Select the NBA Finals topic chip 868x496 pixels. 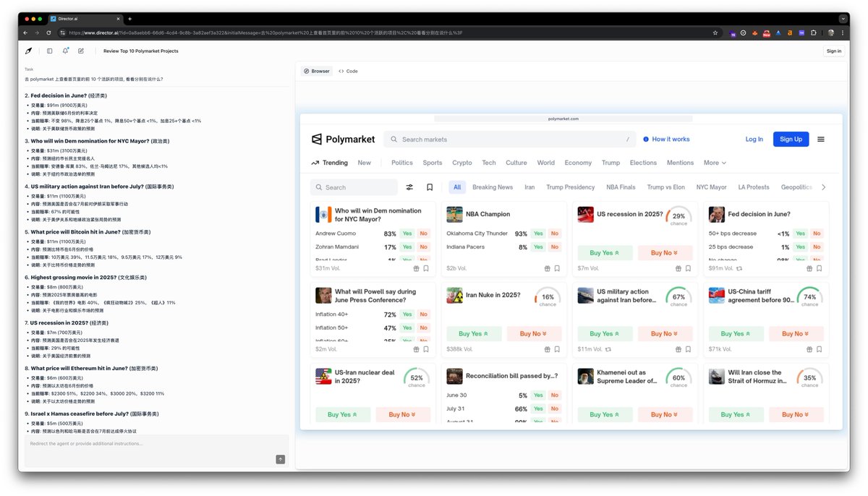[621, 187]
